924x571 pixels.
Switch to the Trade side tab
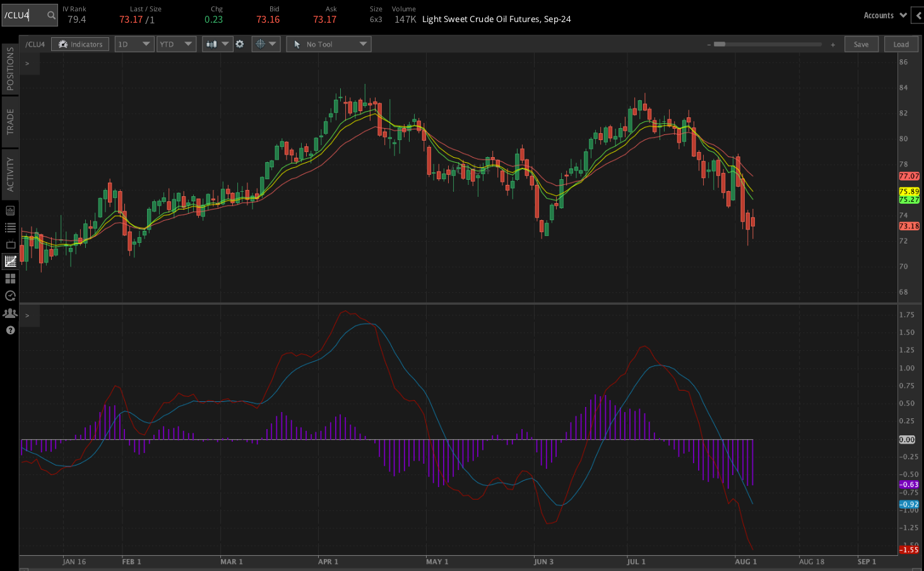tap(10, 121)
